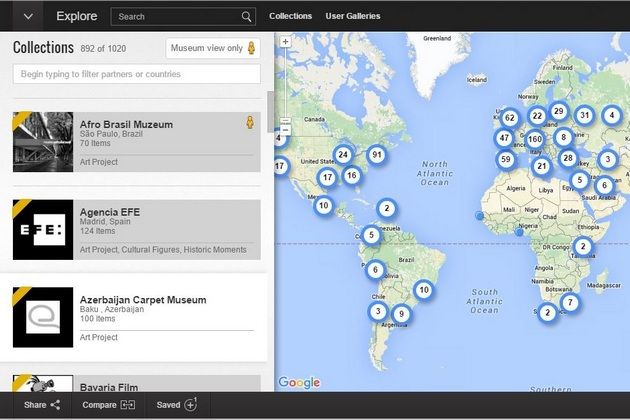This screenshot has height=420, width=630.
Task: Toggle Museum view only
Action: click(213, 48)
